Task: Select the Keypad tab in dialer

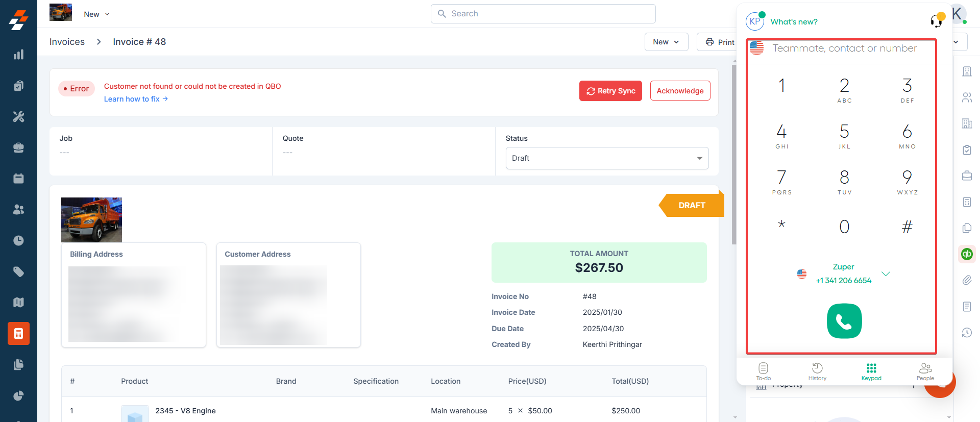Action: [x=871, y=371]
